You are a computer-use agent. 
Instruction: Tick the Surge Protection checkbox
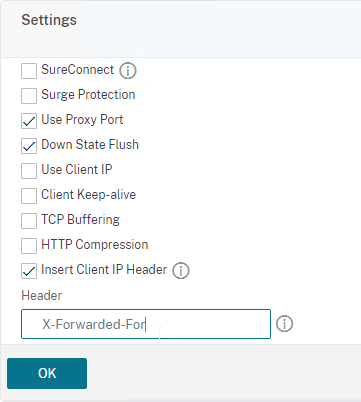point(29,96)
